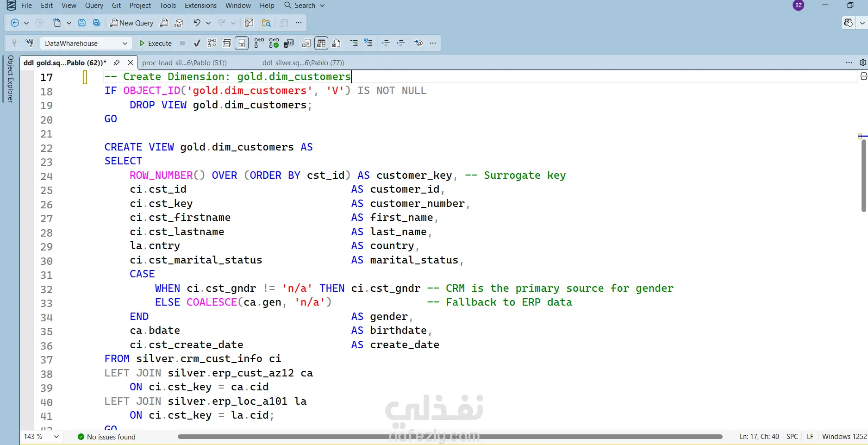Image resolution: width=868 pixels, height=445 pixels.
Task: Open the Query menu
Action: (94, 6)
